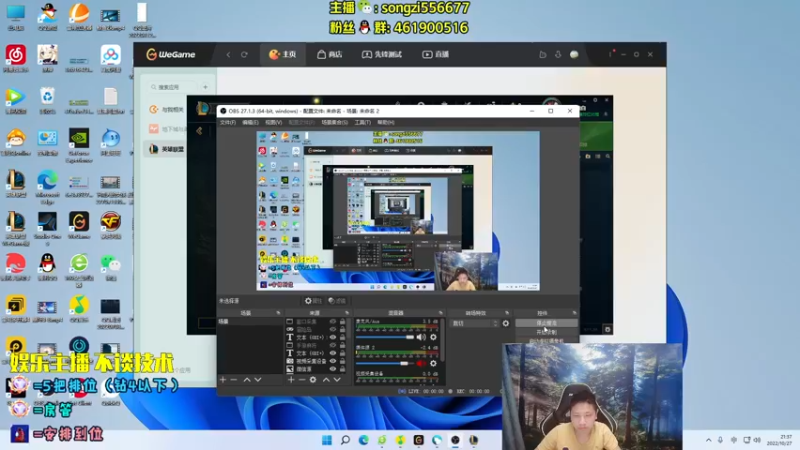The image size is (800, 450).
Task: Click Windows Start button on taskbar
Action: point(327,440)
